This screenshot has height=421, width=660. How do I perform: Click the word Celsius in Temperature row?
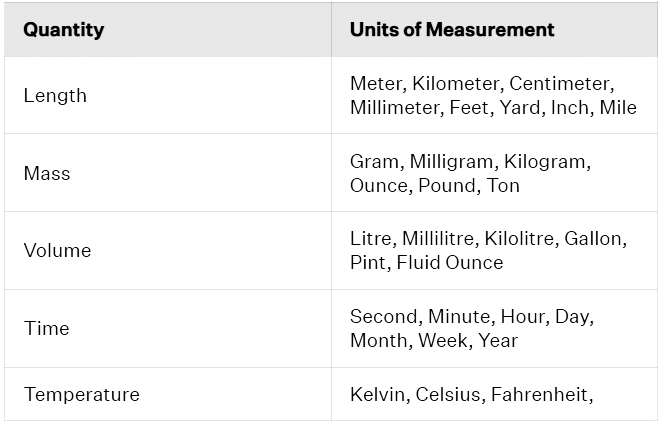[449, 394]
